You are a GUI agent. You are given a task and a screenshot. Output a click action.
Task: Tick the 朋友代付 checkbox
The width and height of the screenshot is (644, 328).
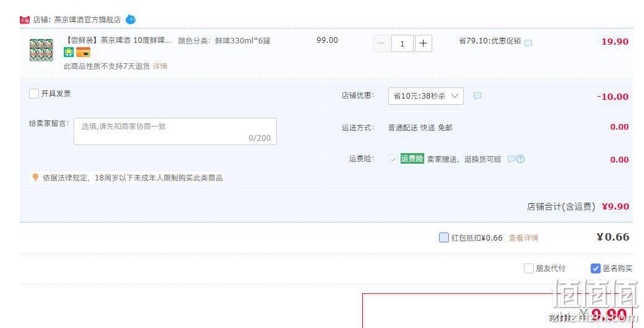pyautogui.click(x=529, y=268)
